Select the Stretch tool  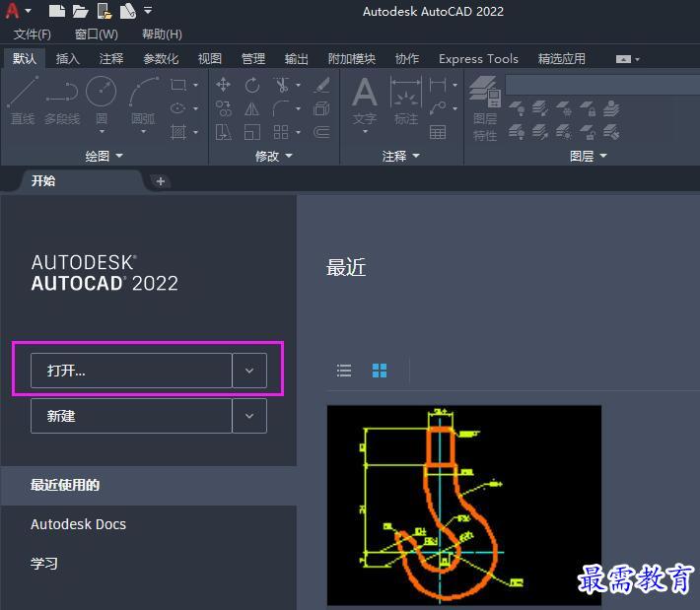[x=223, y=132]
